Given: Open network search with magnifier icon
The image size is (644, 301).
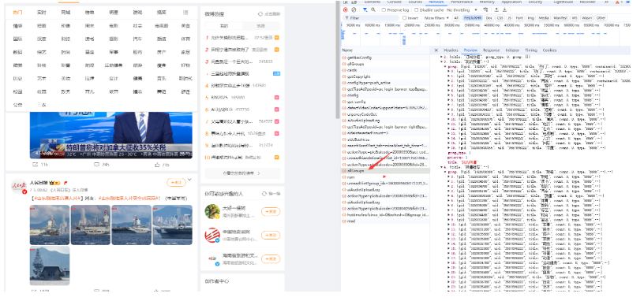Looking at the screenshot, I should point(373,9).
